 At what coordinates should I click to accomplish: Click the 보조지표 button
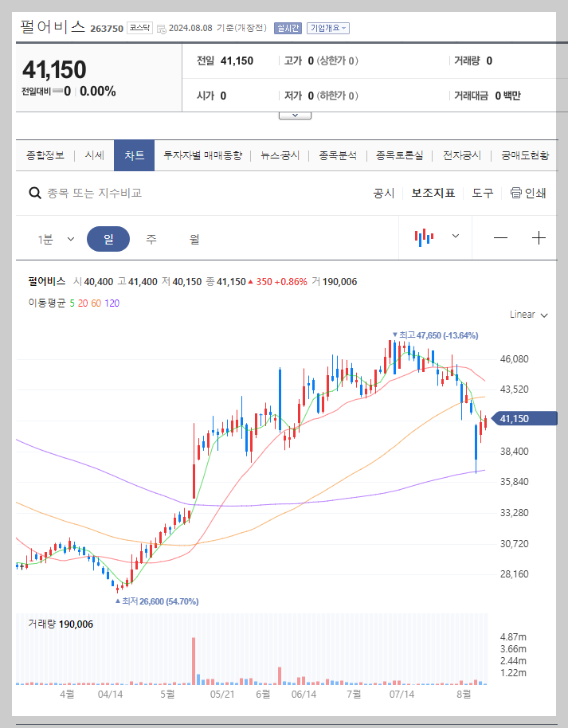point(433,193)
